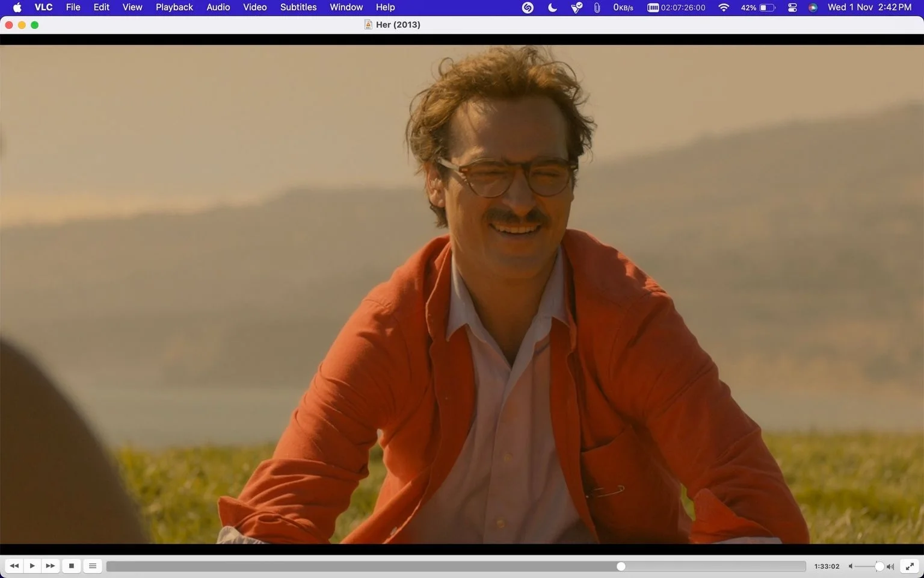The height and width of the screenshot is (578, 924).
Task: Show the playlist with list icon
Action: [x=93, y=566]
